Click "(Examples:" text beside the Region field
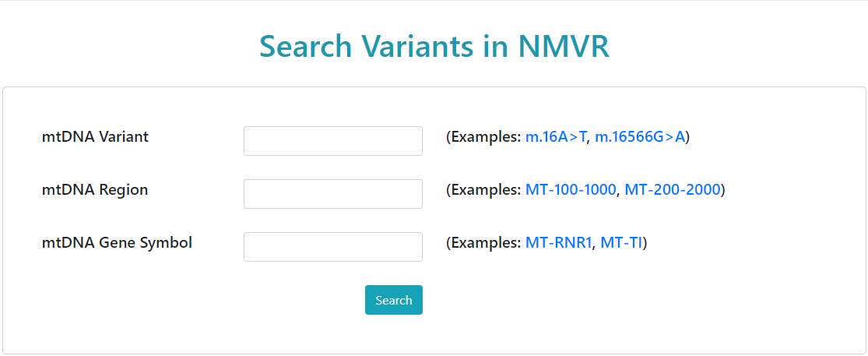The height and width of the screenshot is (356, 868). pyautogui.click(x=483, y=190)
